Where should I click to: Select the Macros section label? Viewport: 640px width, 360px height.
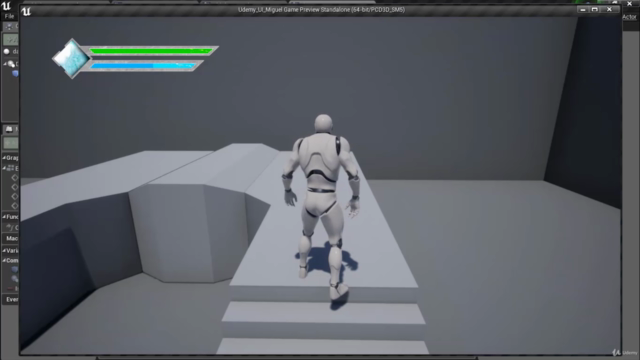point(12,238)
